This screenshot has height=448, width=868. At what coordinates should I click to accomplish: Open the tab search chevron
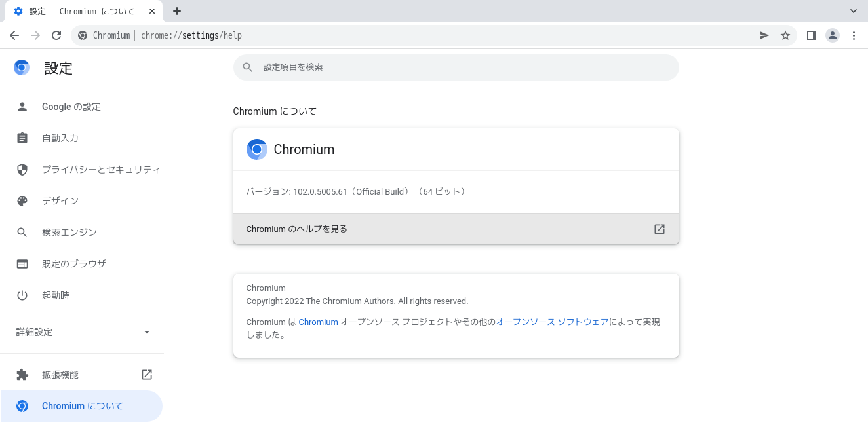coord(854,11)
